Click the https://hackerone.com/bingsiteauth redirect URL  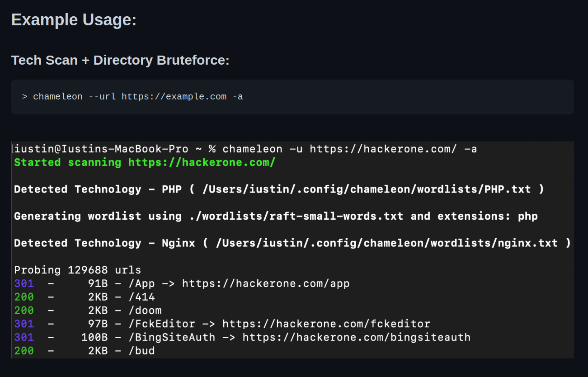tap(357, 337)
